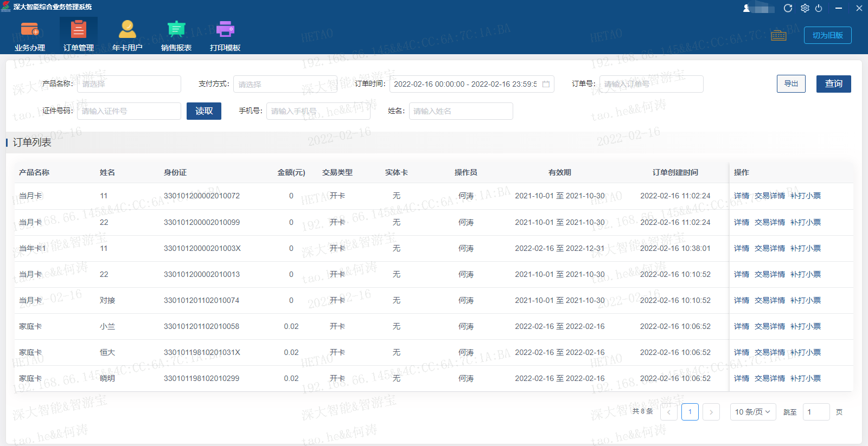This screenshot has width=868, height=446.
Task: Open the 年卡用户 user icon
Action: pos(127,30)
